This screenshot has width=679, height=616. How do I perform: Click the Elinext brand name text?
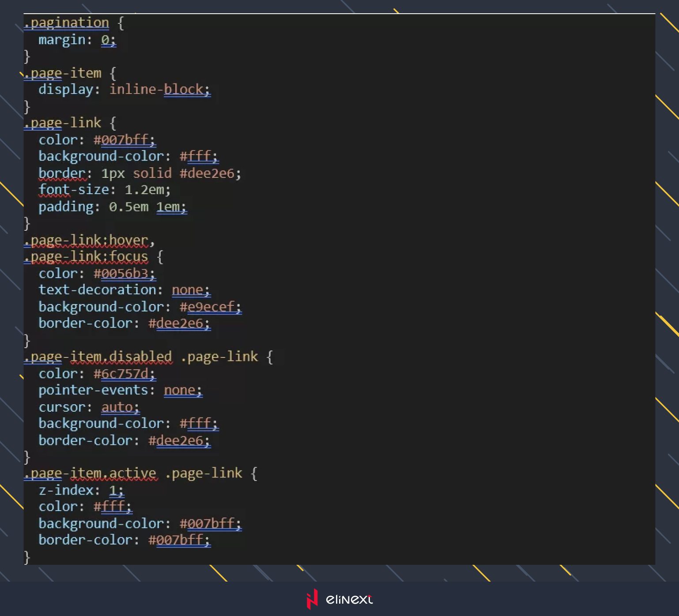349,599
